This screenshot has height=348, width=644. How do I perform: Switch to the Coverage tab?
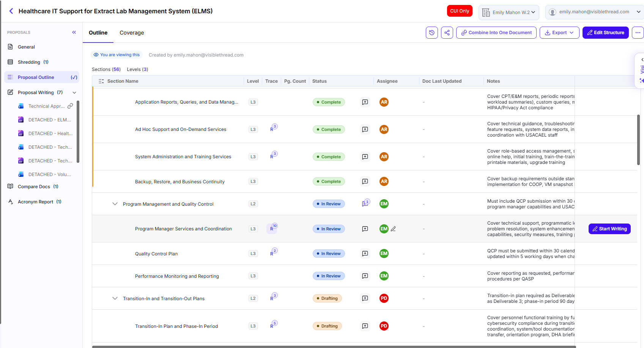[132, 33]
